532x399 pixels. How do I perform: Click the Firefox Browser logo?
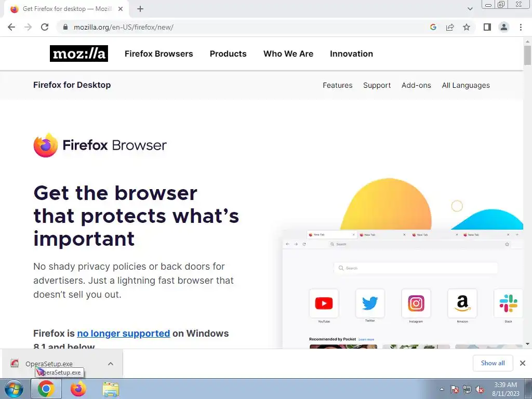point(100,145)
